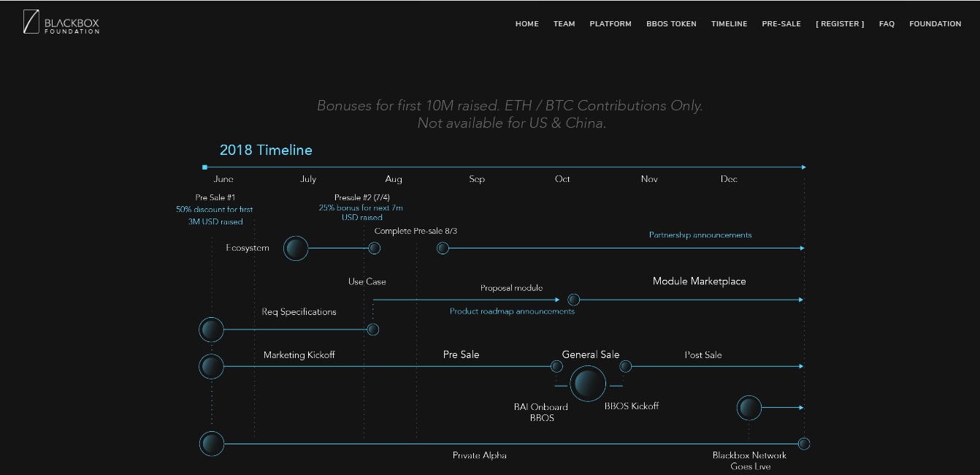Click the Req Specifications label
This screenshot has width=980, height=475.
[x=299, y=312]
